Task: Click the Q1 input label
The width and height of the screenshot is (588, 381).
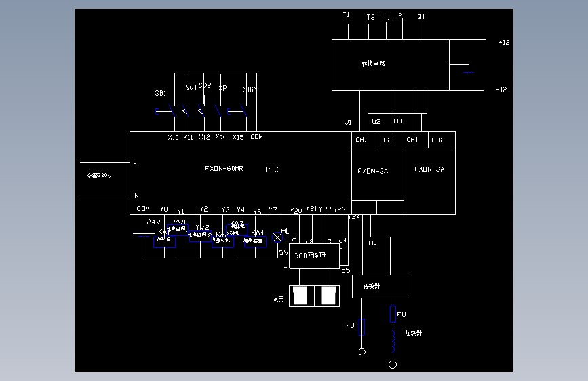Action: tap(420, 16)
